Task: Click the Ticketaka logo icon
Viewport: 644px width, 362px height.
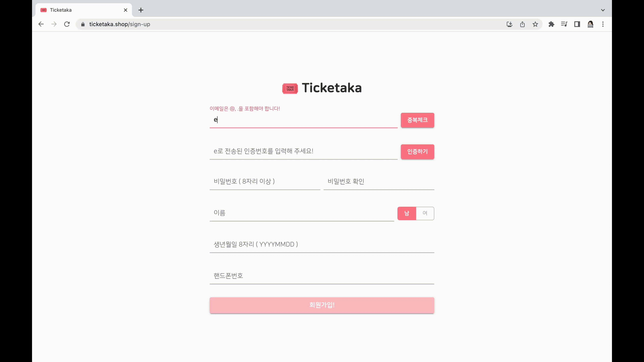Action: 290,88
